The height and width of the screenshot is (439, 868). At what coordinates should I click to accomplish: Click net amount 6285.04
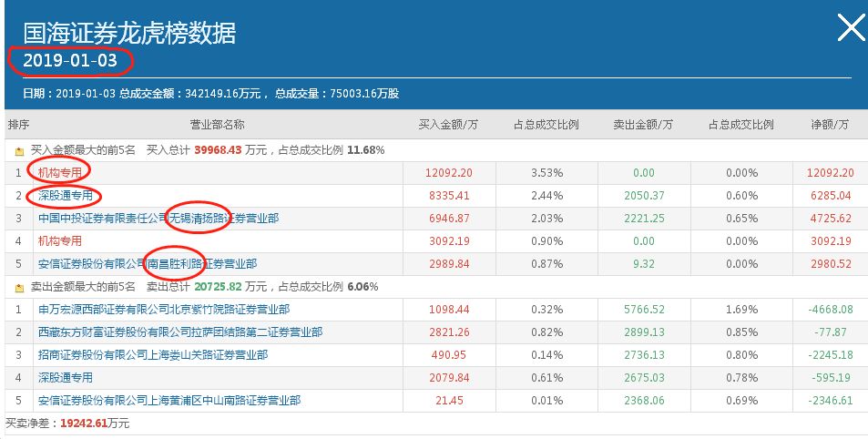tap(831, 196)
